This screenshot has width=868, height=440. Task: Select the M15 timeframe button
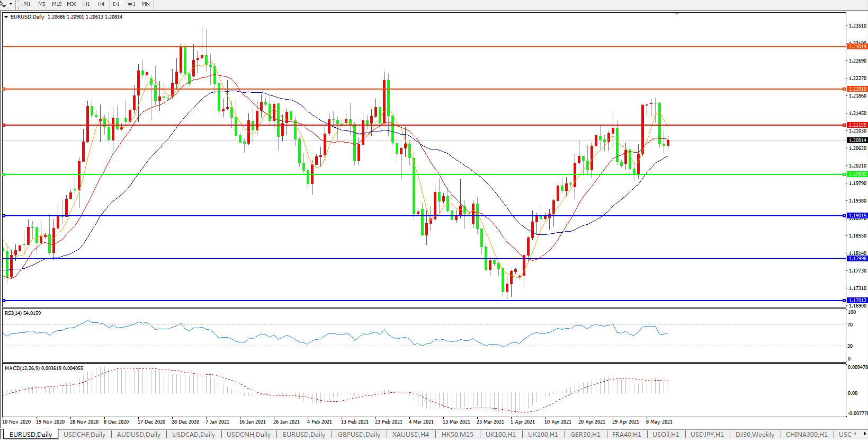click(57, 4)
